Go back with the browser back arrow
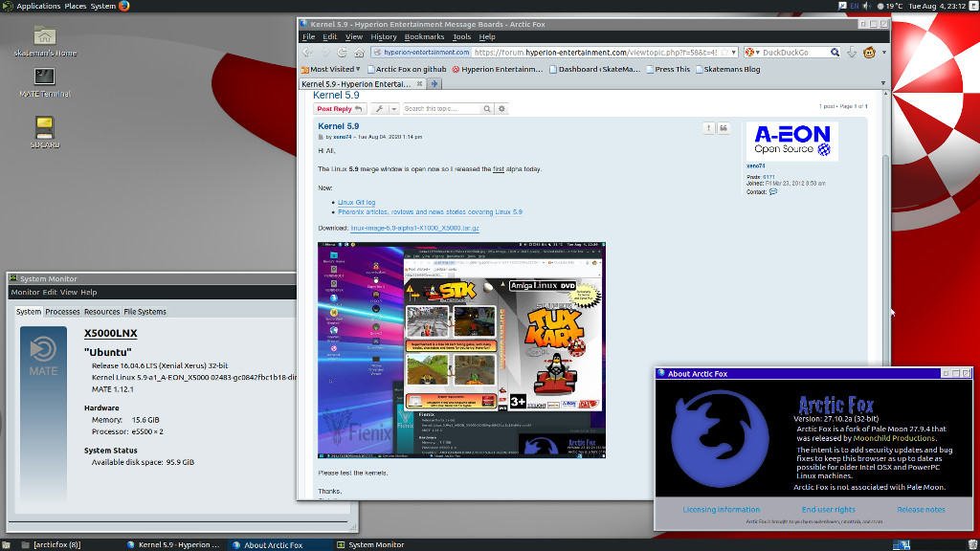The image size is (980, 551). pyautogui.click(x=307, y=53)
